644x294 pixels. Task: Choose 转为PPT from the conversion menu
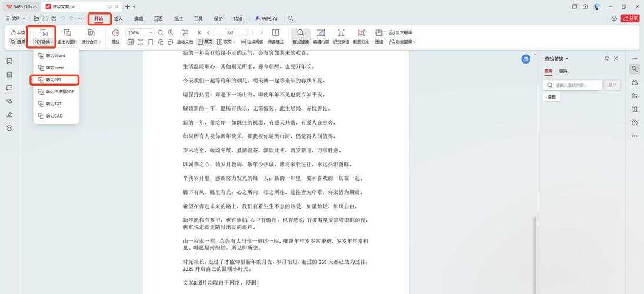pos(54,79)
